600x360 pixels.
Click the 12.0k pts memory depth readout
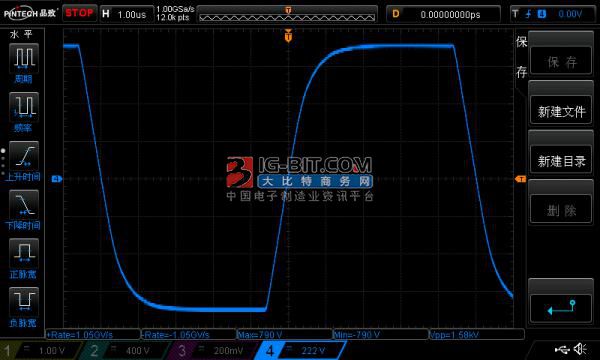[173, 18]
